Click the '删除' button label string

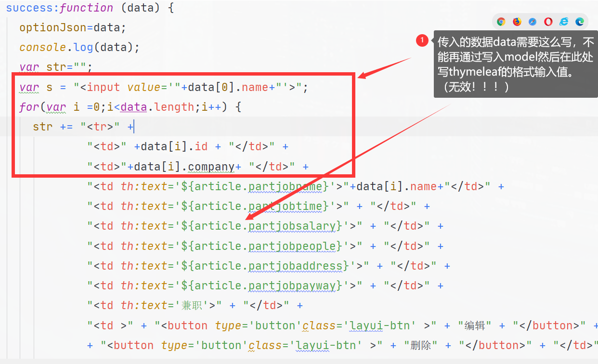pyautogui.click(x=421, y=345)
